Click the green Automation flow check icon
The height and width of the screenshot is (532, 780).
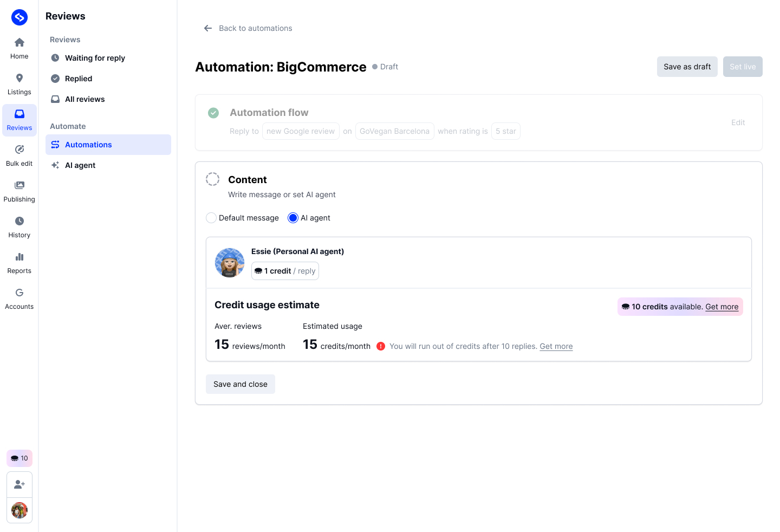[213, 113]
